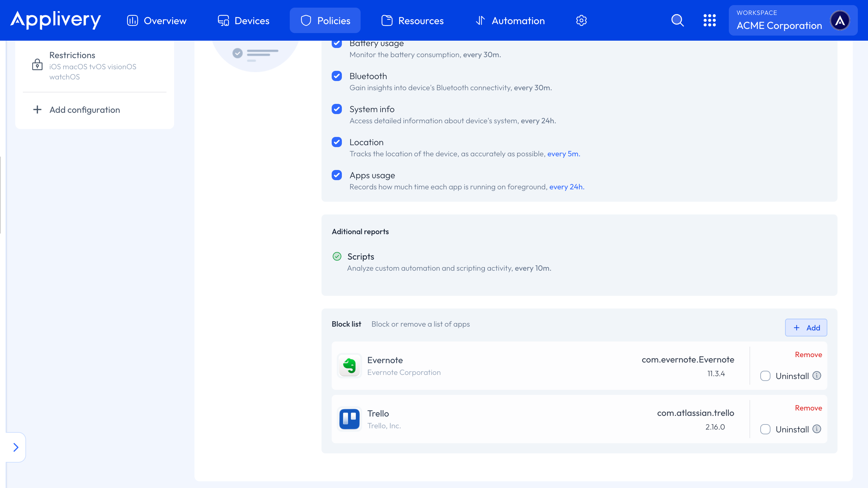Click the Applivery logo
The image size is (868, 488).
tap(56, 20)
